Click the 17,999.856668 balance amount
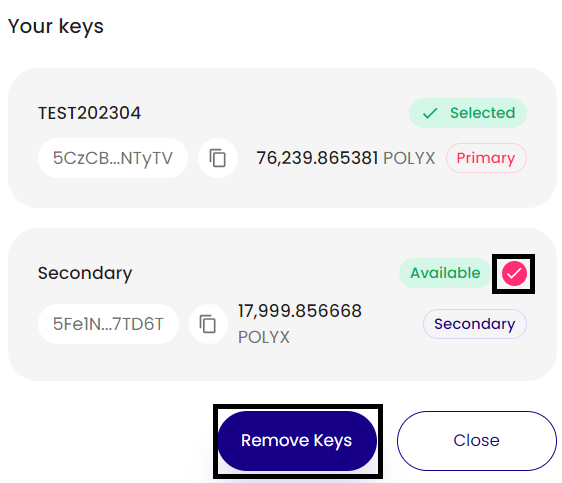562x483 pixels. coord(300,311)
